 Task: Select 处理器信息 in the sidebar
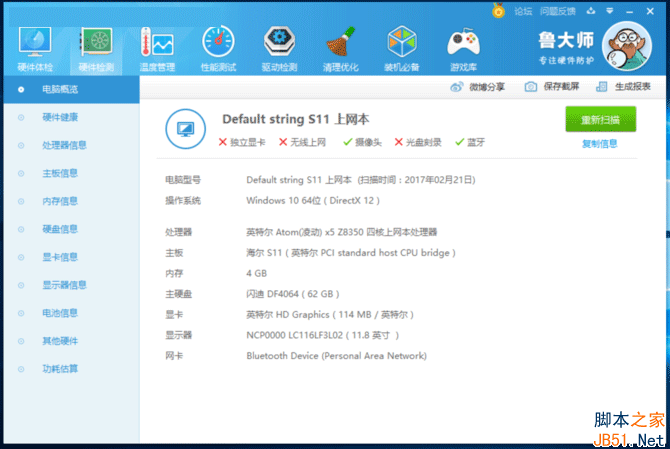click(64, 145)
